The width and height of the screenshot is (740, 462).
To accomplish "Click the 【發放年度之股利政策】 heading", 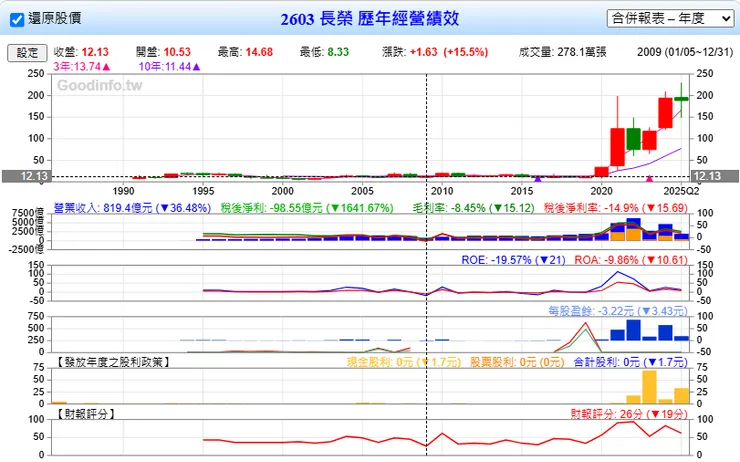I will pyautogui.click(x=113, y=362).
